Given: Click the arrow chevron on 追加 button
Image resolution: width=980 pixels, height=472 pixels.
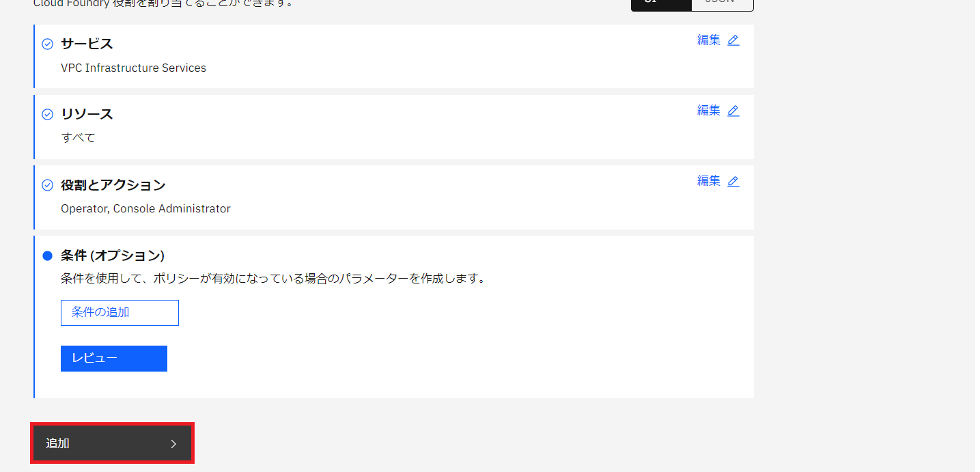Looking at the screenshot, I should pos(173,444).
